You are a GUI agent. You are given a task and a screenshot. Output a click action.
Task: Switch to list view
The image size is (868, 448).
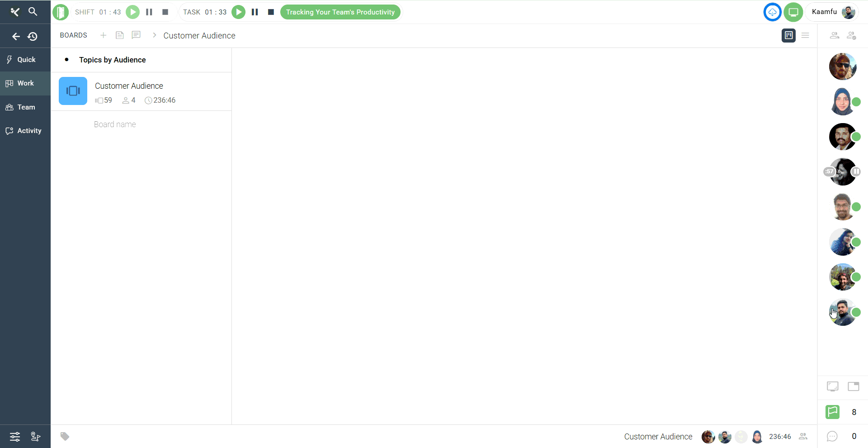[x=805, y=35]
